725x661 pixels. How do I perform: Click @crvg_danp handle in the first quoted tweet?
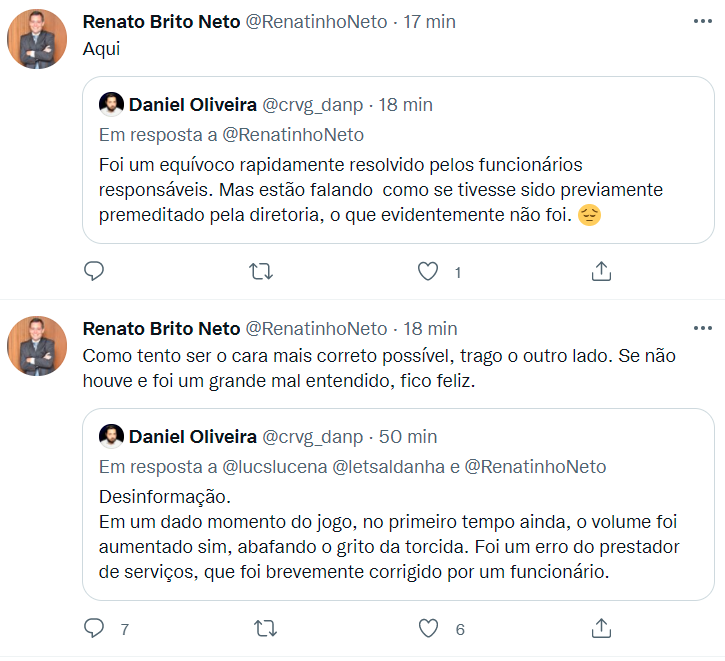click(312, 105)
